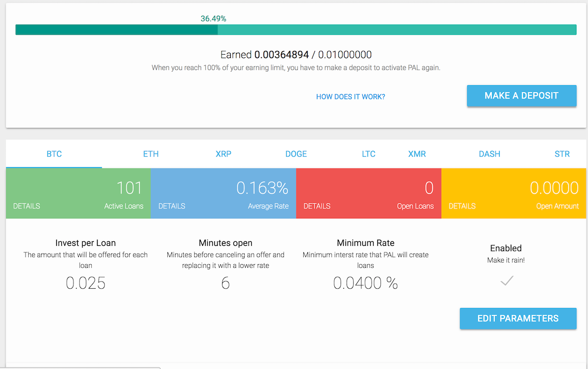Click the Invest per Loan value 0.025
Viewport: 588px width, 369px height.
pyautogui.click(x=86, y=283)
